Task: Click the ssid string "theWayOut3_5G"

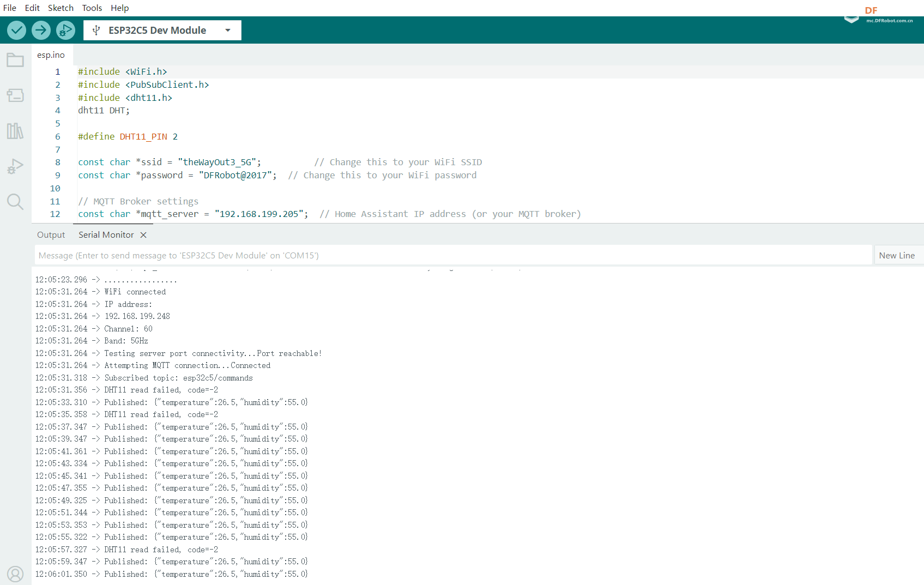Action: [x=217, y=162]
